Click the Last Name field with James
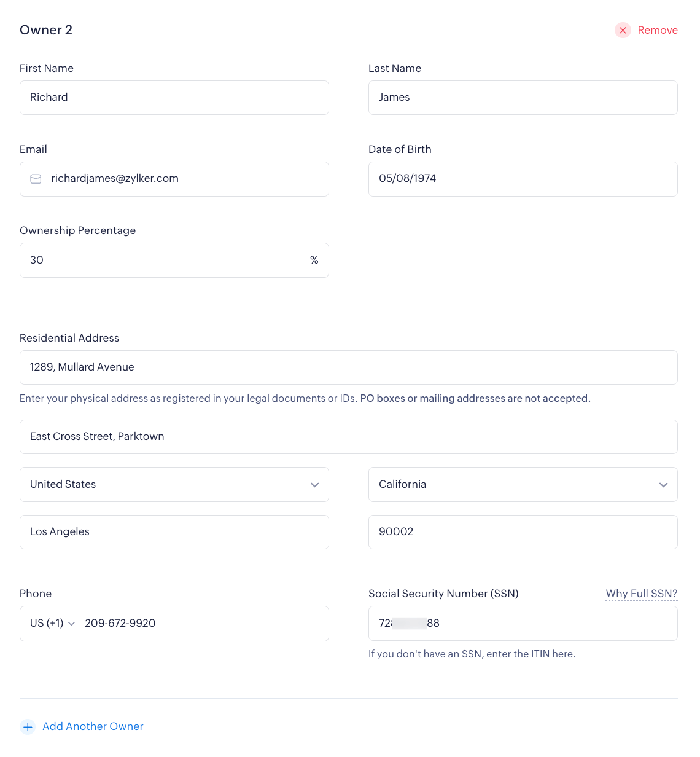700x757 pixels. (x=523, y=98)
